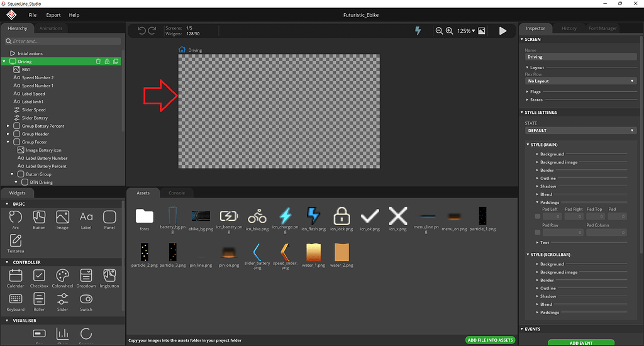The image size is (644, 346).
Task: Open the STATE dropdown showing DEFAULT
Action: point(580,131)
